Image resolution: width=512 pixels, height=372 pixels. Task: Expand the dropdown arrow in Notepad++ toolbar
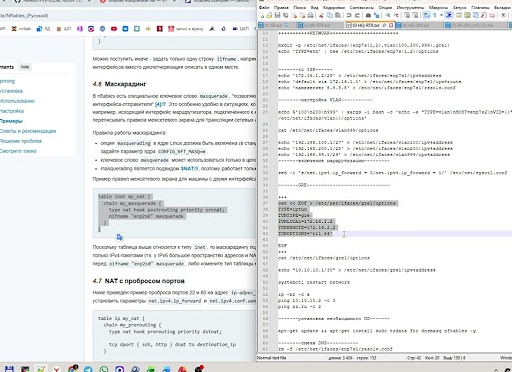[x=441, y=15]
